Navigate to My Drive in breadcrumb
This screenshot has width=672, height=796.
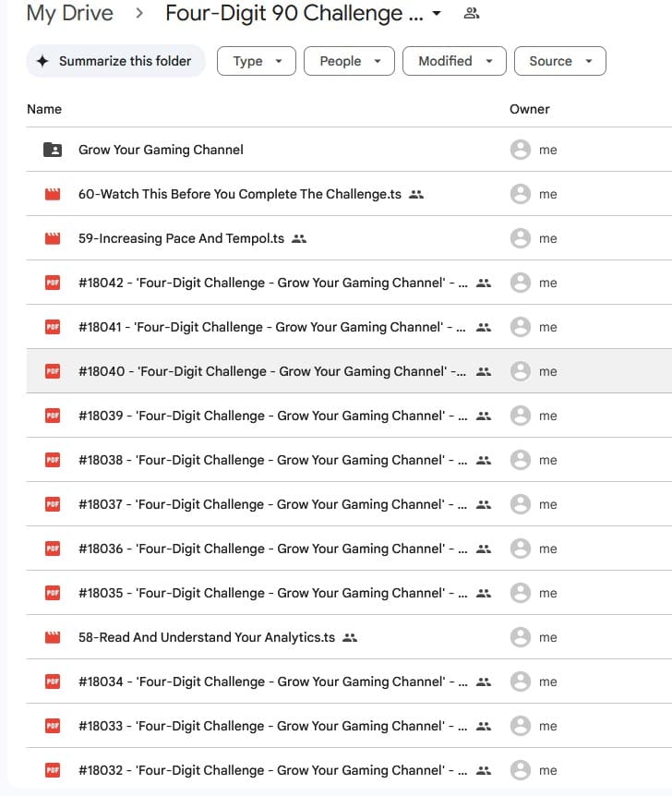70,14
